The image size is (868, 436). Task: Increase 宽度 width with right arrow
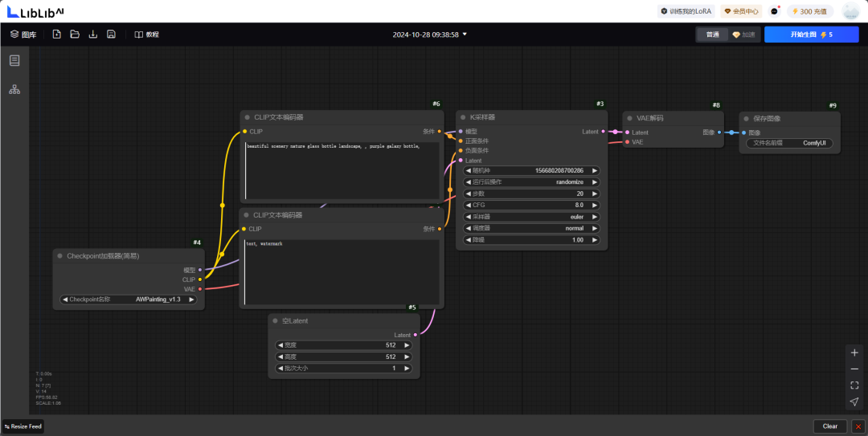(x=407, y=345)
